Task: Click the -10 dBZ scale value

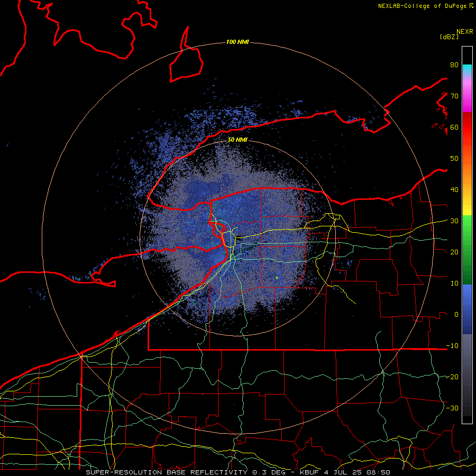Action: pyautogui.click(x=452, y=345)
